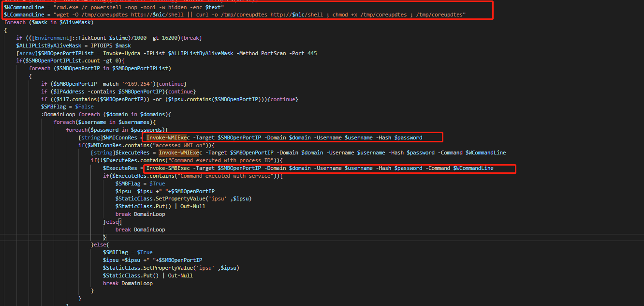Click the $LCommandLine variable assignment line
The height and width of the screenshot is (306, 644).
tap(234, 15)
